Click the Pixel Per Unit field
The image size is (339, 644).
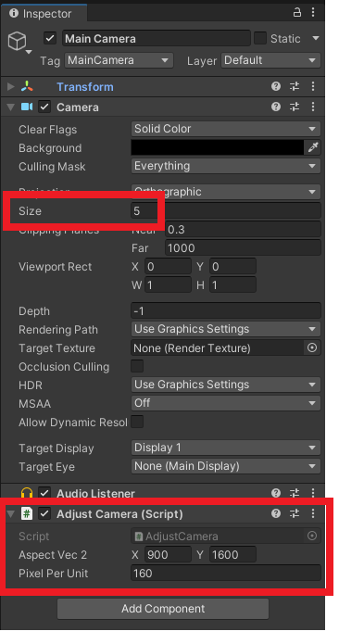[226, 573]
